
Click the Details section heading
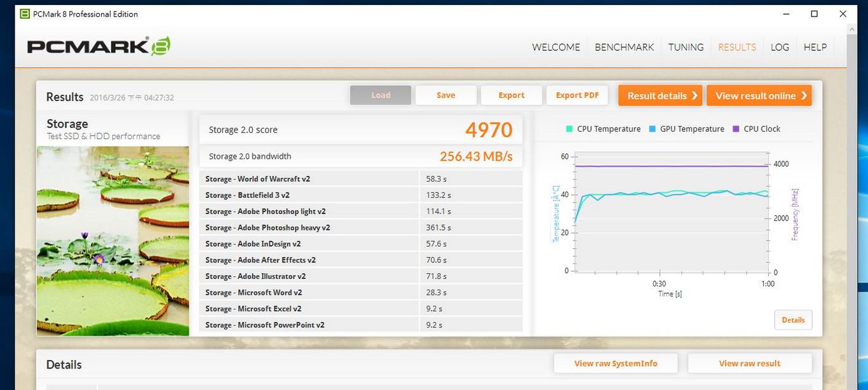[64, 365]
